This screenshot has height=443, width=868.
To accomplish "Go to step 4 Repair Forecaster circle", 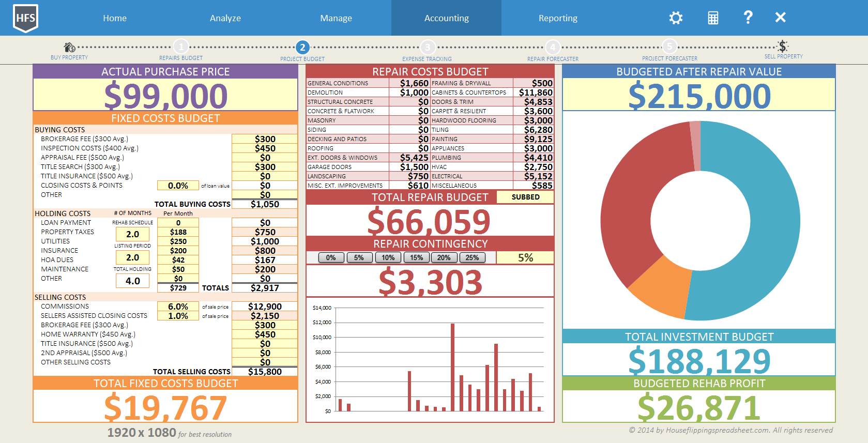I will 553,48.
